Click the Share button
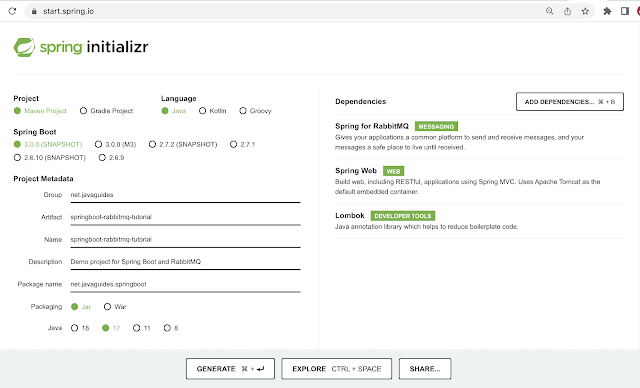640x388 pixels. point(425,369)
